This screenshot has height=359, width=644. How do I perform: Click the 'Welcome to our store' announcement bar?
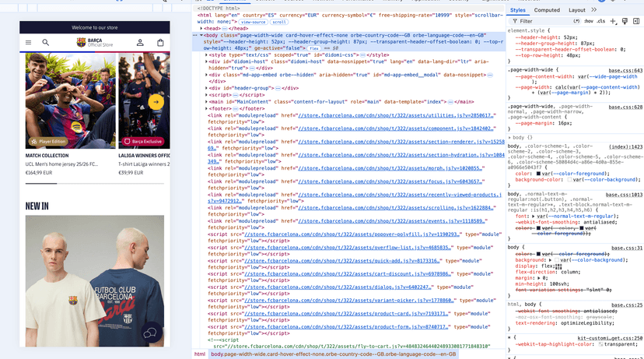tap(94, 27)
